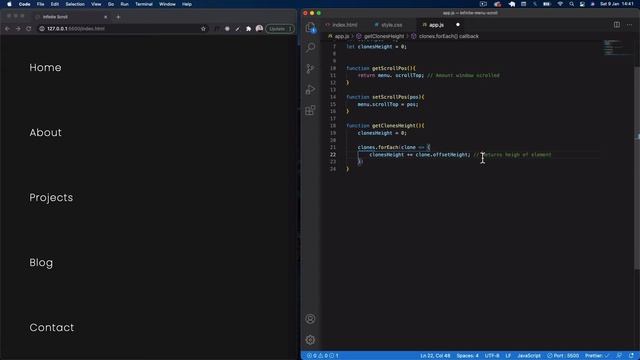Open the File menu
This screenshot has width=640, height=360.
point(40,4)
